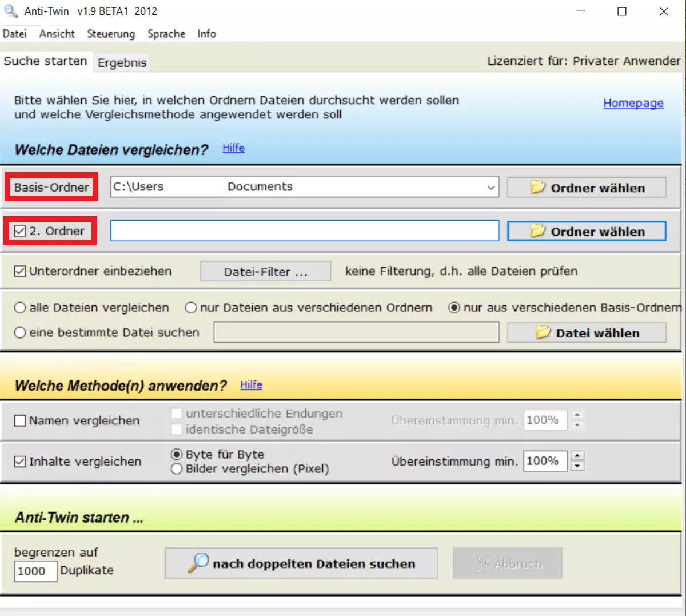Select nur Dateien aus verschiedenen Ordnern
Image resolution: width=686 pixels, height=616 pixels.
191,308
